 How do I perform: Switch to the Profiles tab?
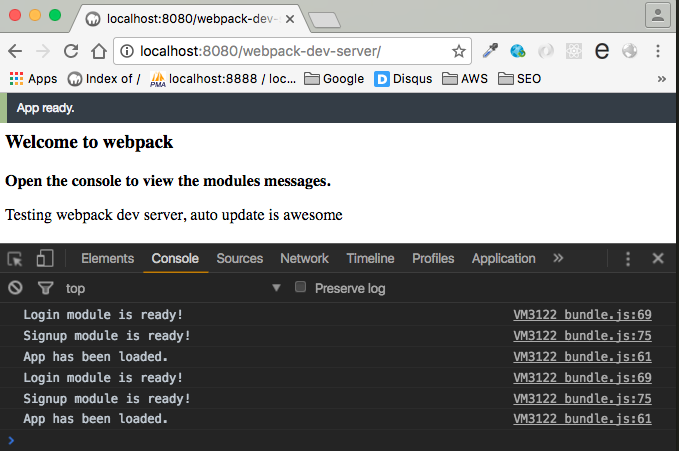tap(433, 259)
